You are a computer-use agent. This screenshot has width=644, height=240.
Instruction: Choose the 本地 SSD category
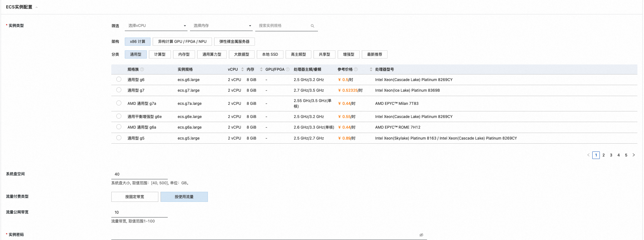pos(270,54)
